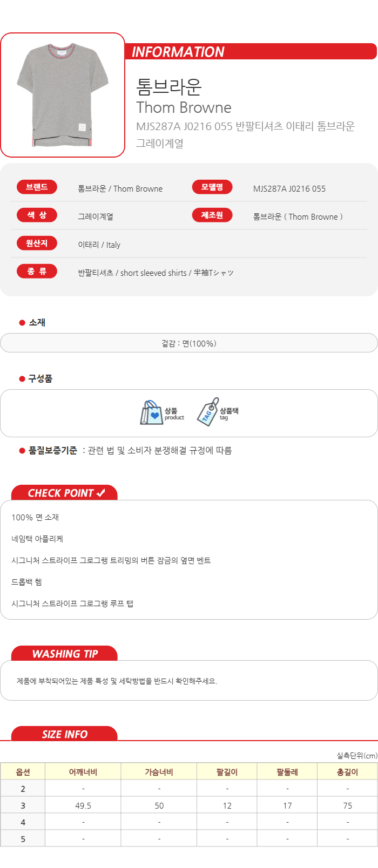
Task: Click the 모델명 red label badge
Action: (x=212, y=187)
